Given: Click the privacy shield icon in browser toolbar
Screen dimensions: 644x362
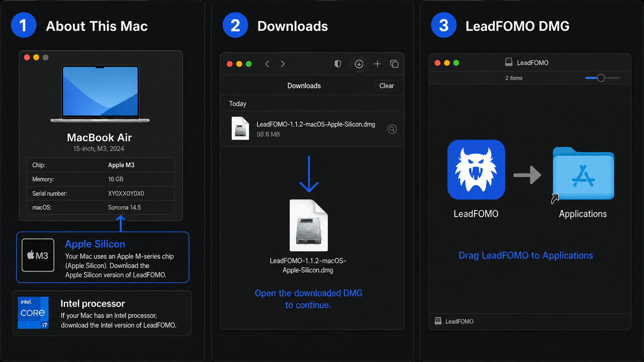Looking at the screenshot, I should click(338, 64).
